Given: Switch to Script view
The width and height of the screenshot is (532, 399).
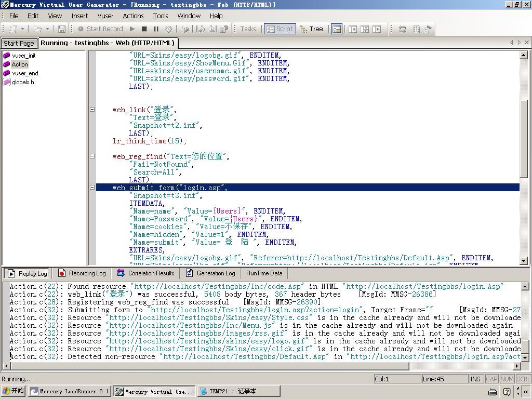Looking at the screenshot, I should coord(280,29).
